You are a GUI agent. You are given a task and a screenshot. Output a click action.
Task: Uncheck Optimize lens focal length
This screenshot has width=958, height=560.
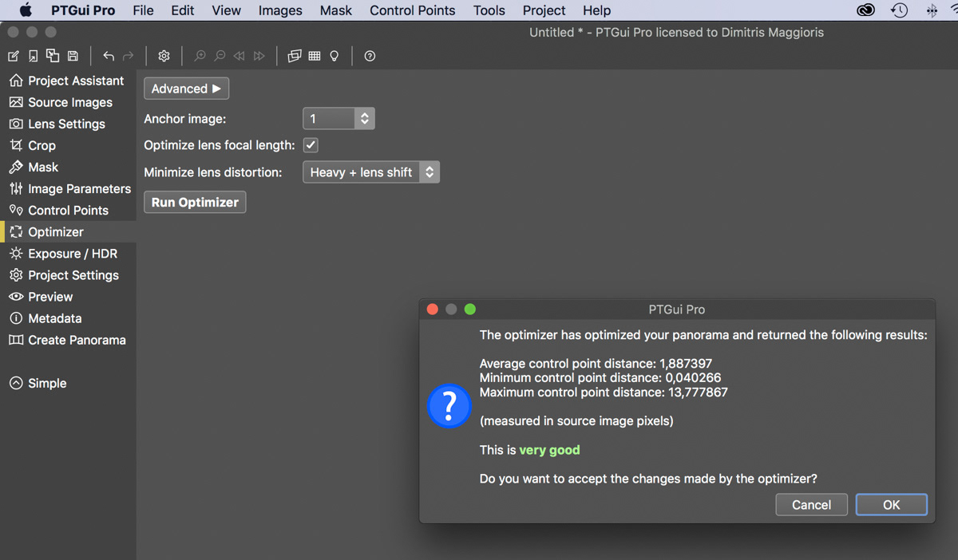tap(311, 145)
